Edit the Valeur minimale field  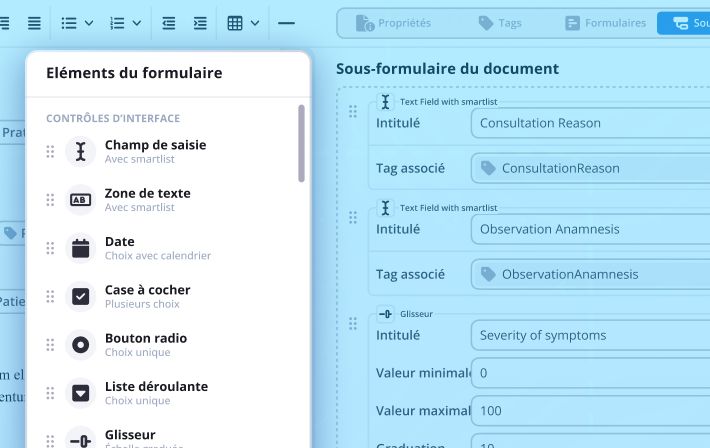(x=590, y=373)
